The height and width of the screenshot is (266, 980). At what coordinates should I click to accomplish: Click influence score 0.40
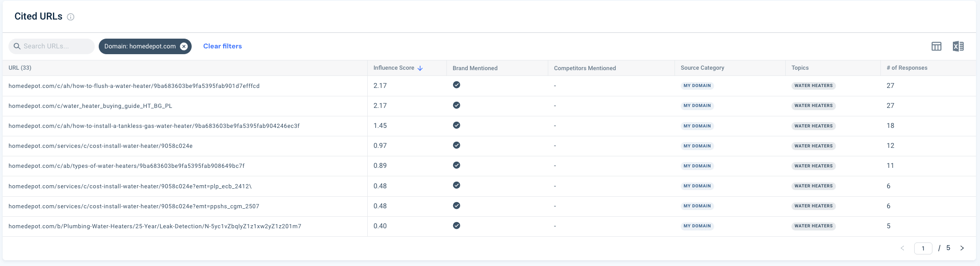tap(380, 226)
